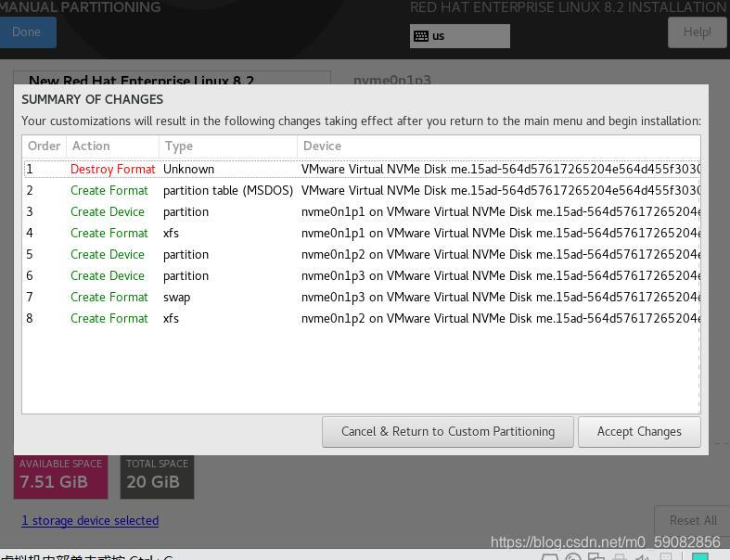Click Cancel & Return to Custom Partitioning

447,432
